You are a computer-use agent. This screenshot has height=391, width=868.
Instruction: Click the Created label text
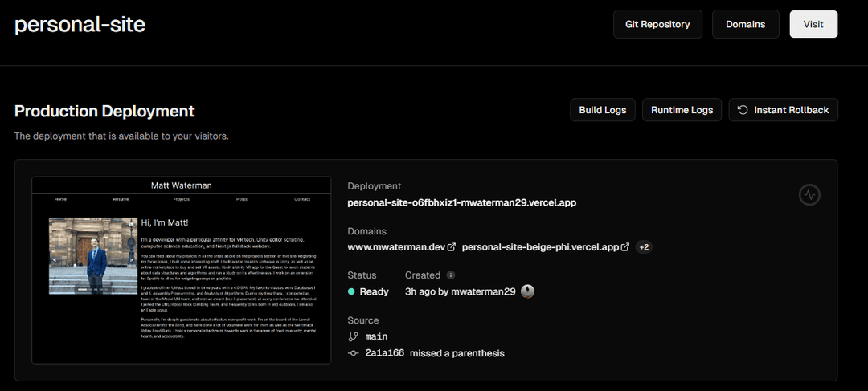tap(423, 275)
